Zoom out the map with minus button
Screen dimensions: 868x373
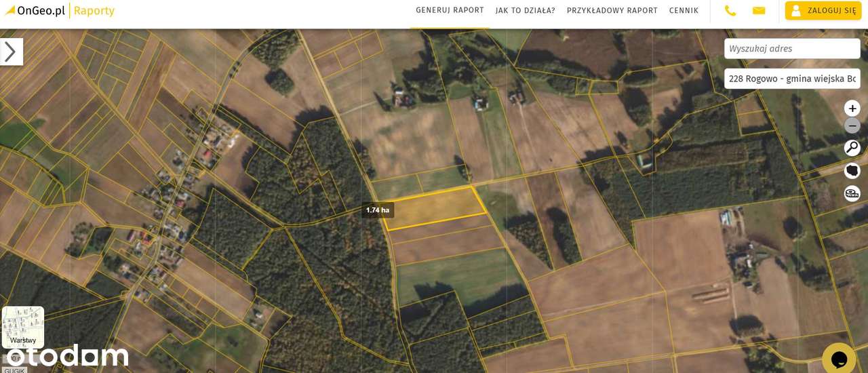click(852, 126)
